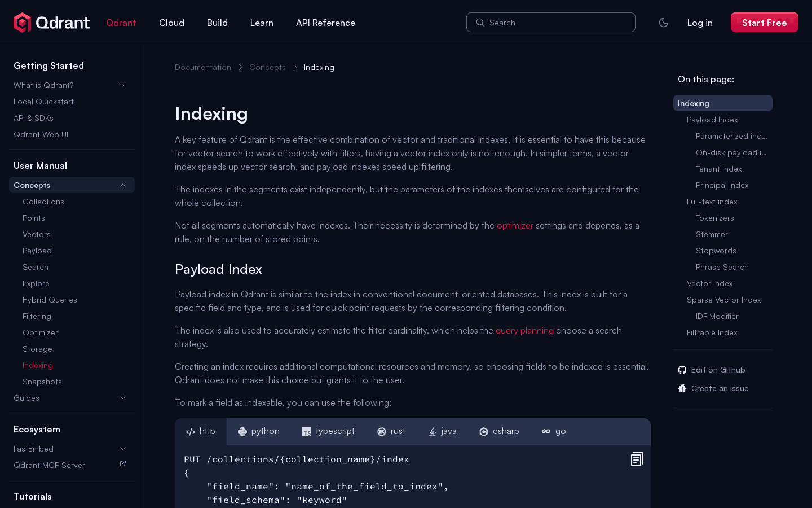812x508 pixels.
Task: Click the Java icon in the code tabs
Action: pyautogui.click(x=432, y=431)
